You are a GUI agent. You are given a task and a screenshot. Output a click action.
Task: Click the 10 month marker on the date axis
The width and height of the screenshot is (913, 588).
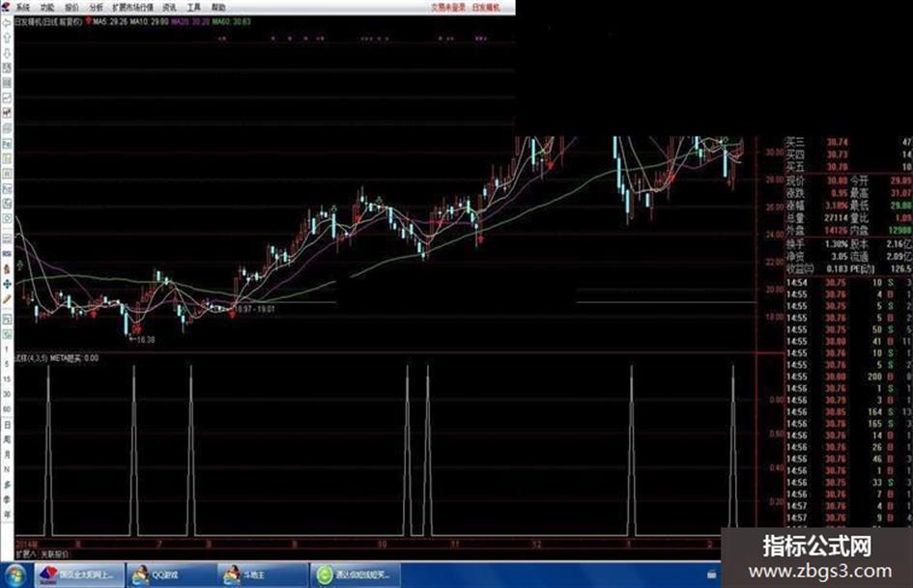(x=382, y=545)
